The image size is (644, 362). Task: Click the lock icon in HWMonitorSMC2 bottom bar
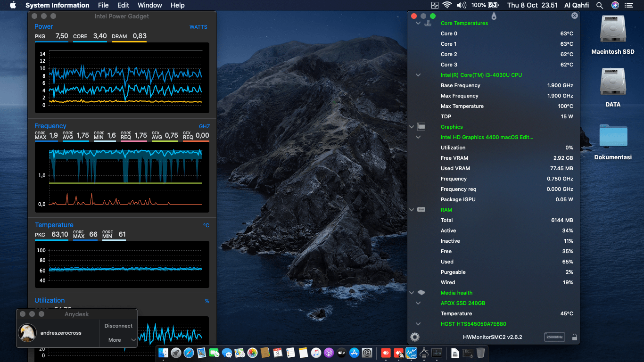coord(574,337)
